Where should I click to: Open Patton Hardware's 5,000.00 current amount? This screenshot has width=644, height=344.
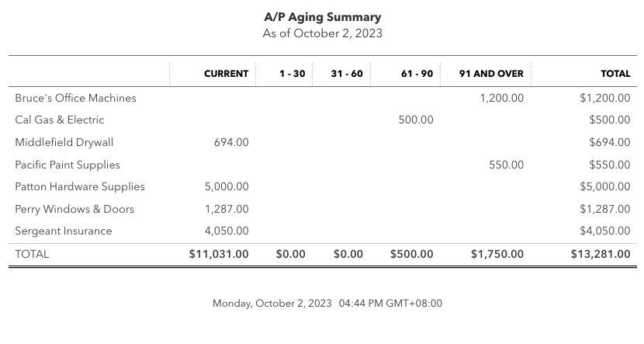(x=227, y=186)
